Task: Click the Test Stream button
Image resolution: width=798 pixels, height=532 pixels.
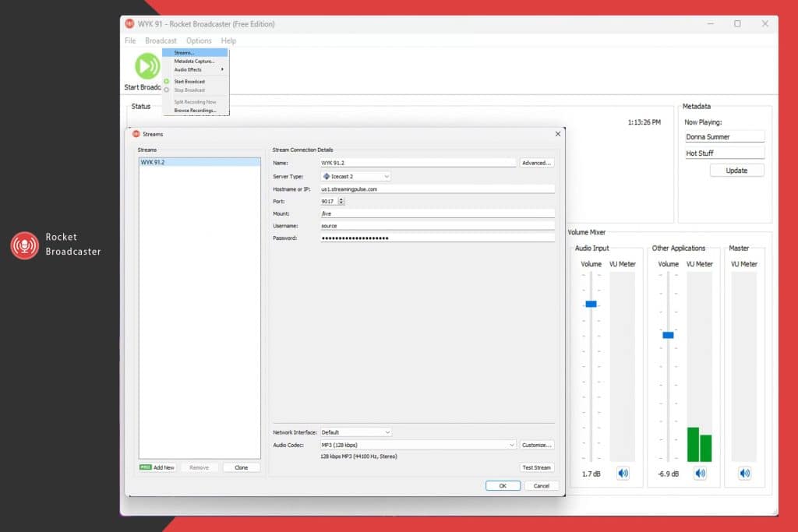Action: (x=536, y=467)
